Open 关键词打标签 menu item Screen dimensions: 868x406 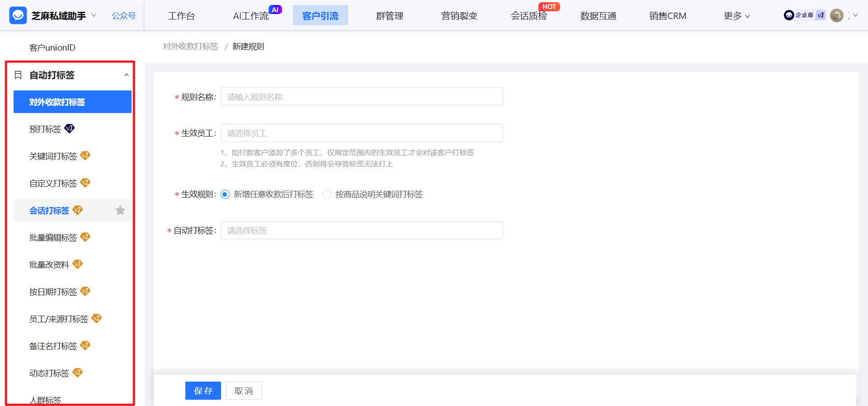click(x=53, y=156)
